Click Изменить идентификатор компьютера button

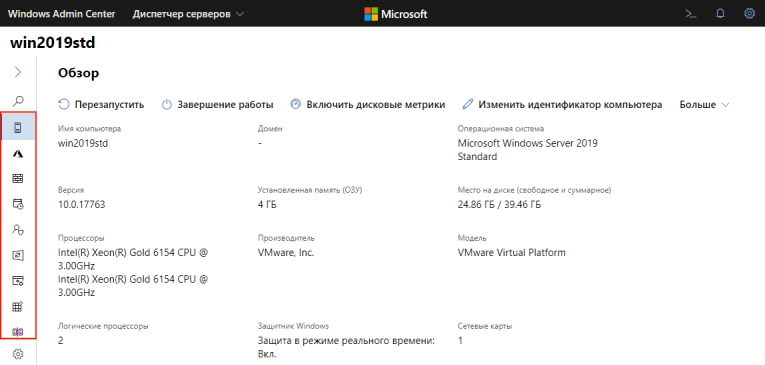[x=562, y=104]
